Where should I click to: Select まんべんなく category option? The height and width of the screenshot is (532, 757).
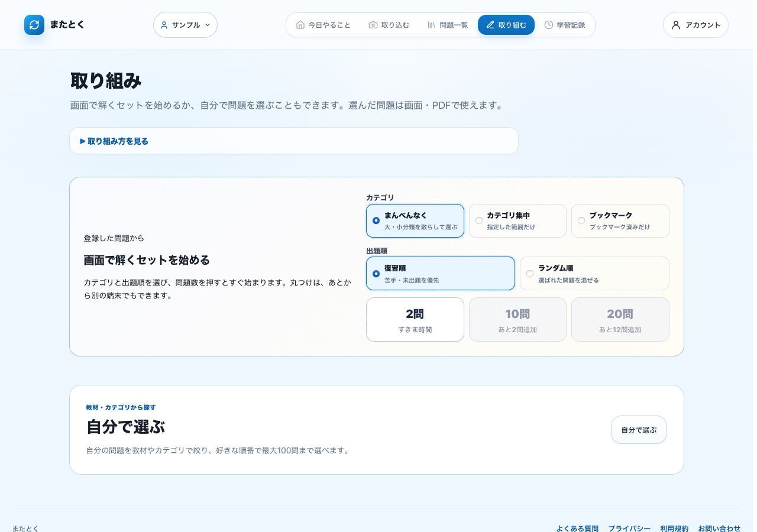(415, 220)
